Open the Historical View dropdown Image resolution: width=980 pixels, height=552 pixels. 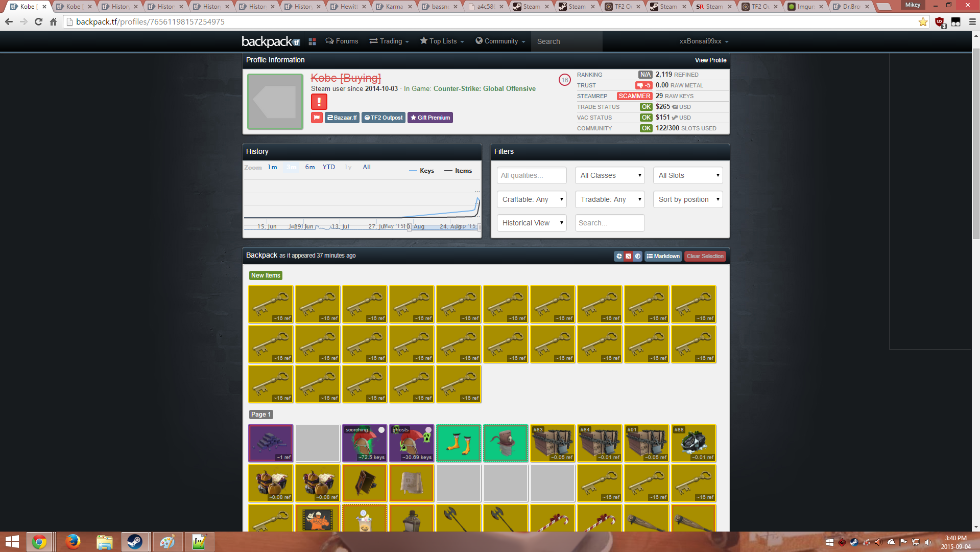(532, 223)
